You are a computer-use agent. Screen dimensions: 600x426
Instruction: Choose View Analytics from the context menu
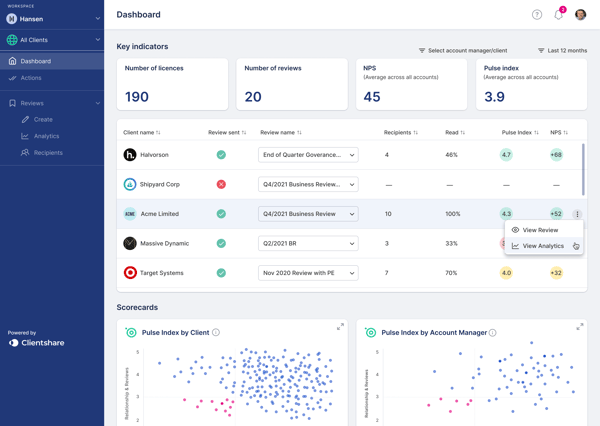click(x=544, y=246)
